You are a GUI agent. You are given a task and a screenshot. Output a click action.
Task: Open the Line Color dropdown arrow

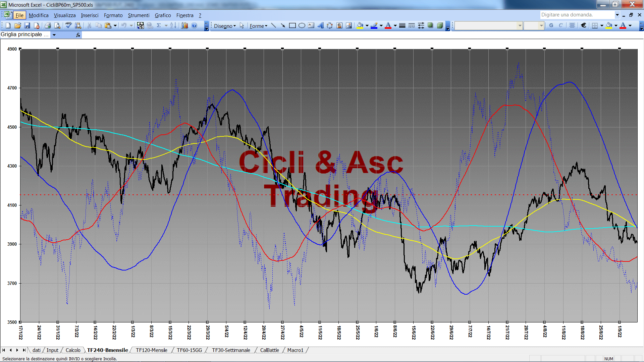[x=381, y=25]
